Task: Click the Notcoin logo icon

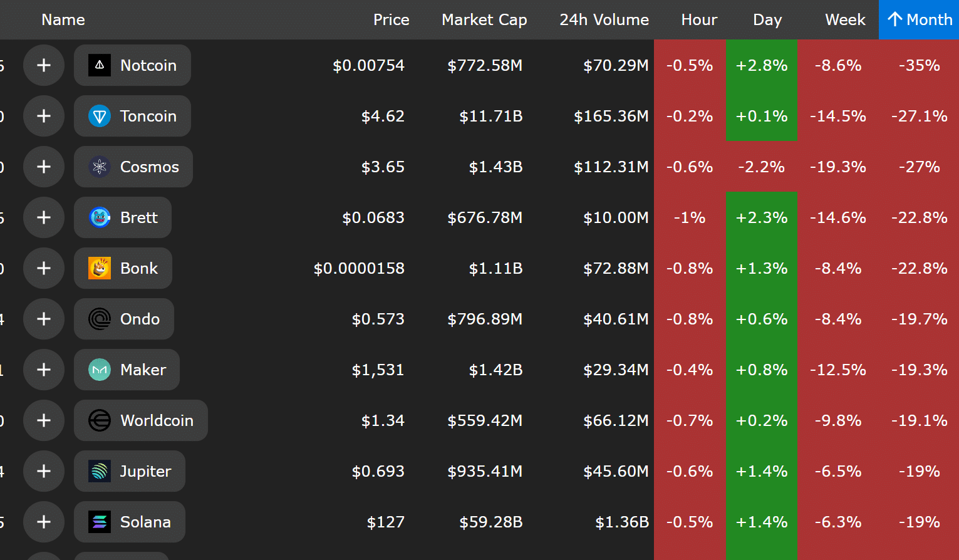Action: tap(100, 65)
